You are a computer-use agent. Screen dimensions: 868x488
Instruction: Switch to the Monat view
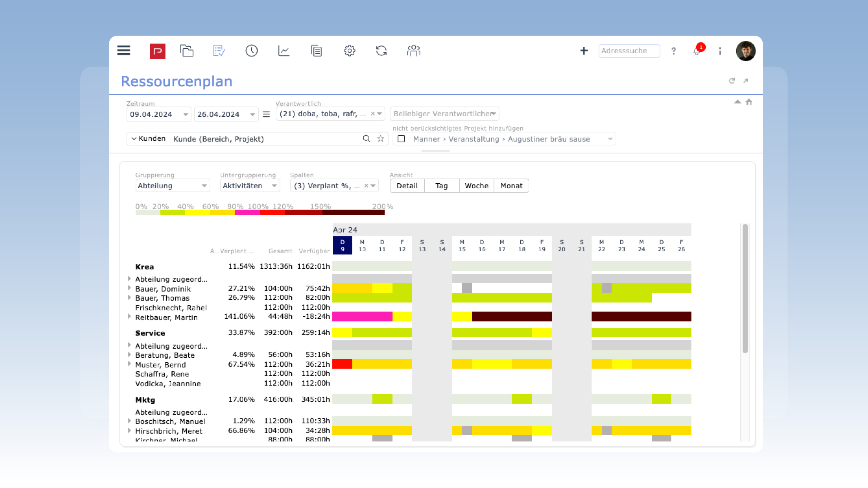click(x=511, y=186)
